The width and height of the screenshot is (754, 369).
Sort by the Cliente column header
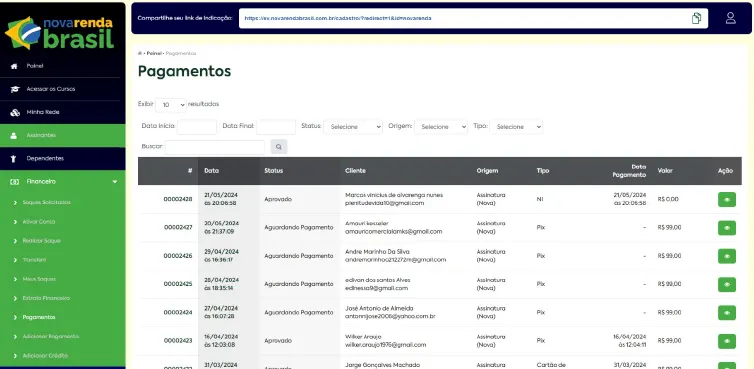355,171
